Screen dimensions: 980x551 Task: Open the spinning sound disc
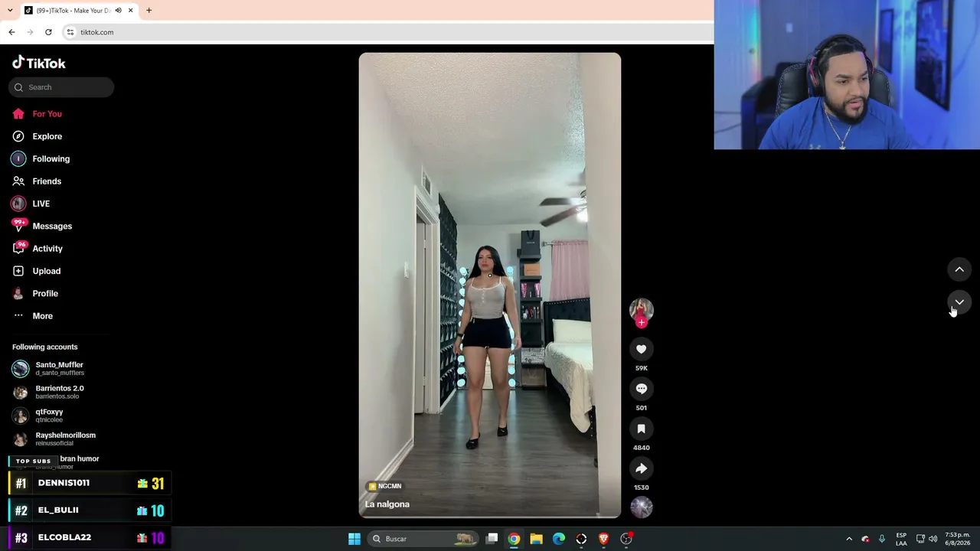642,507
